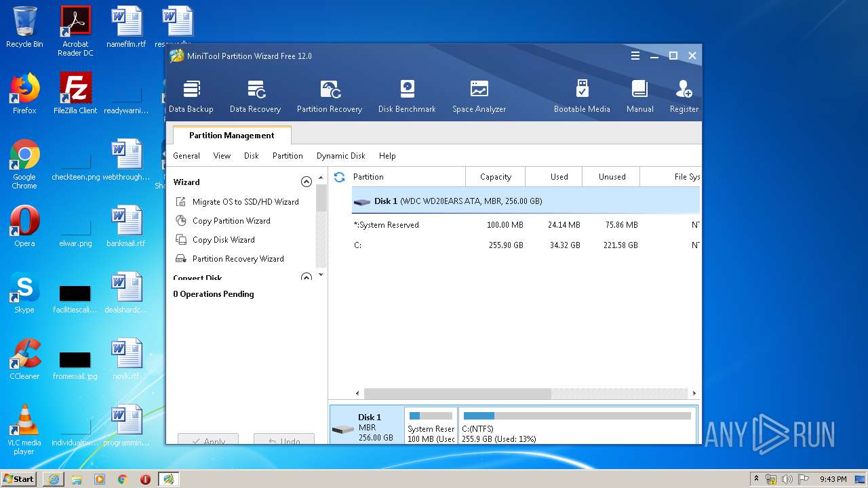Screen dimensions: 868x488
Task: Click 24.14 MB used cell
Action: [564, 225]
